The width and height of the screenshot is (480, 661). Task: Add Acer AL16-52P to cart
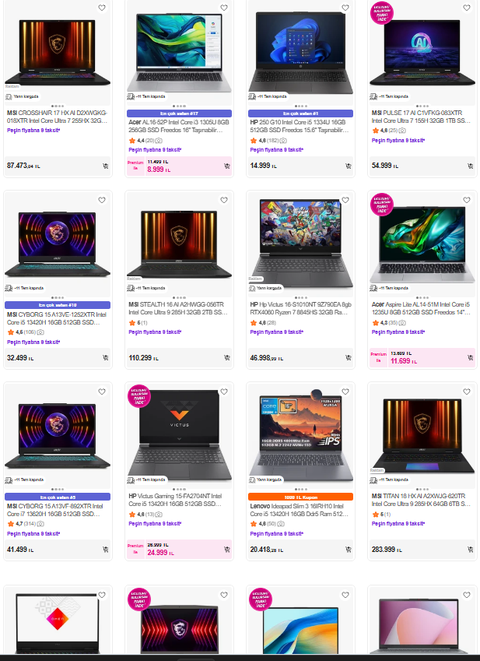click(x=227, y=166)
